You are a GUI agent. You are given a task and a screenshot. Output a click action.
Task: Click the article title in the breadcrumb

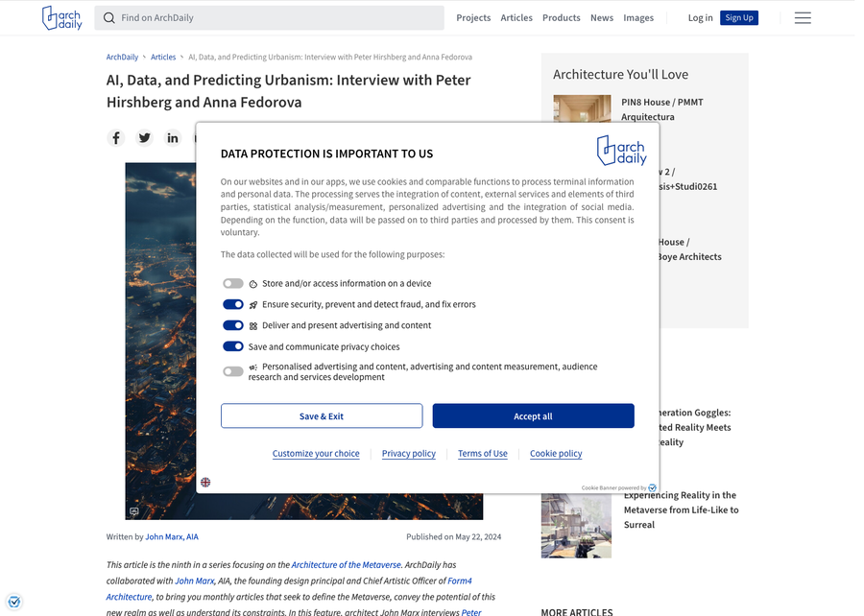tap(330, 58)
